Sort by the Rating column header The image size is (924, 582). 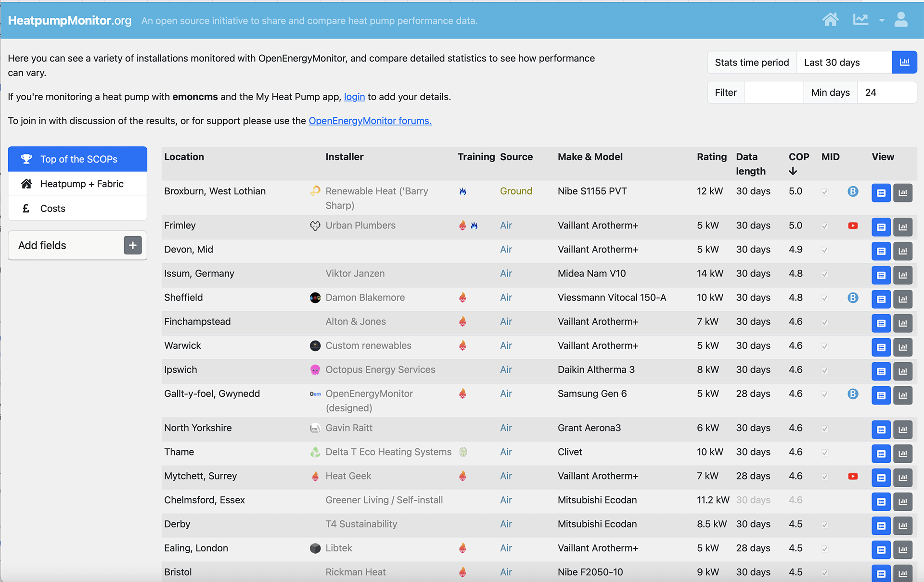click(x=712, y=157)
